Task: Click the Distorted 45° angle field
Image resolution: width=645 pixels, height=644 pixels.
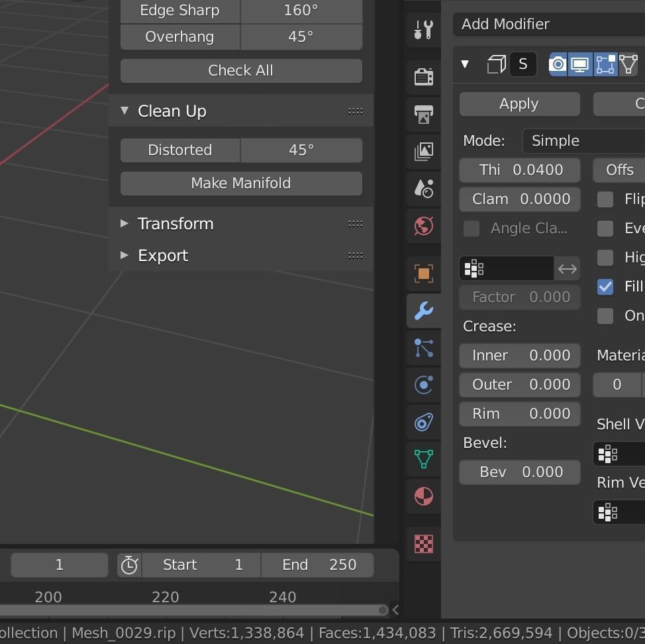Action: pos(301,150)
